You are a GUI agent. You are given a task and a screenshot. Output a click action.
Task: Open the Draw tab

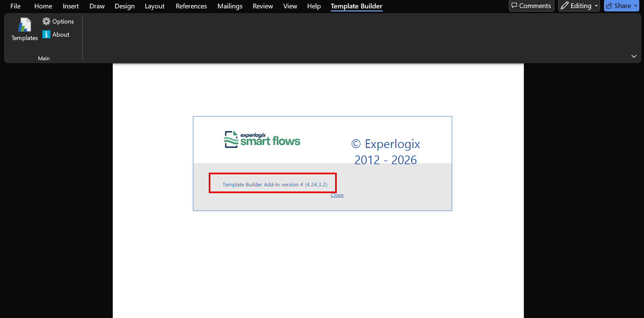[x=97, y=6]
